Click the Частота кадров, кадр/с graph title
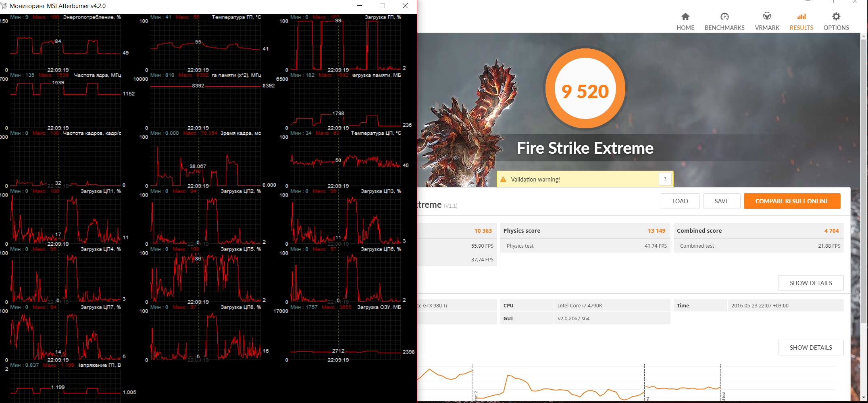The image size is (868, 403). pyautogui.click(x=92, y=133)
